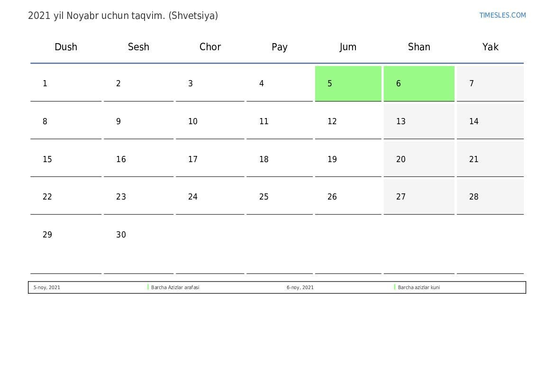554x392 pixels.
Task: Click the calendar title '2021 yil Noyabr uchun taqvim'
Action: point(123,16)
